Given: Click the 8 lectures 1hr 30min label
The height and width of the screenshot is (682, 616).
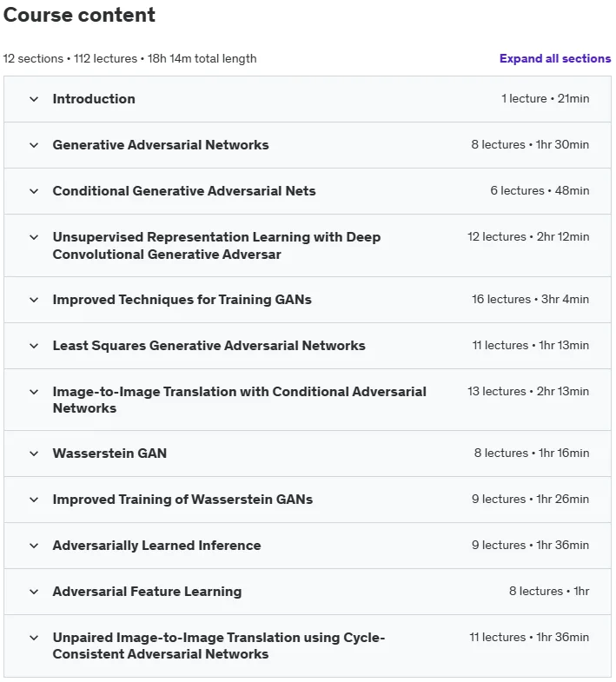Looking at the screenshot, I should [x=530, y=145].
